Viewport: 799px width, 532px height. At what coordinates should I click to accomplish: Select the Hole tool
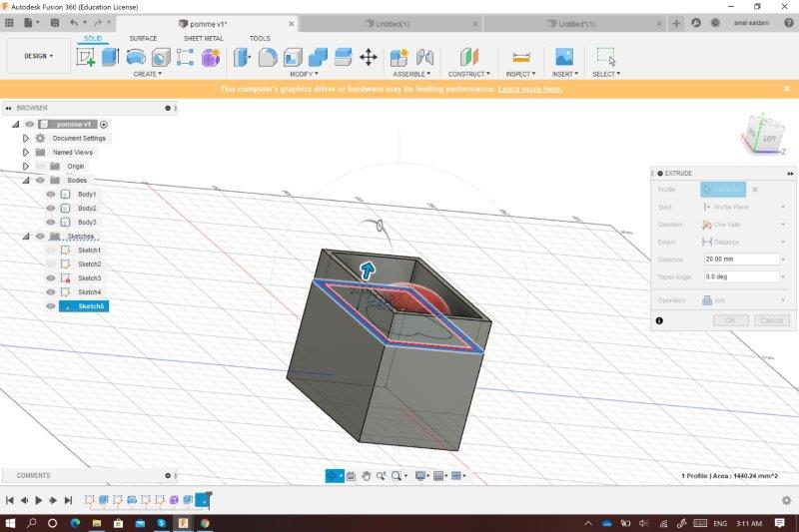[x=161, y=57]
